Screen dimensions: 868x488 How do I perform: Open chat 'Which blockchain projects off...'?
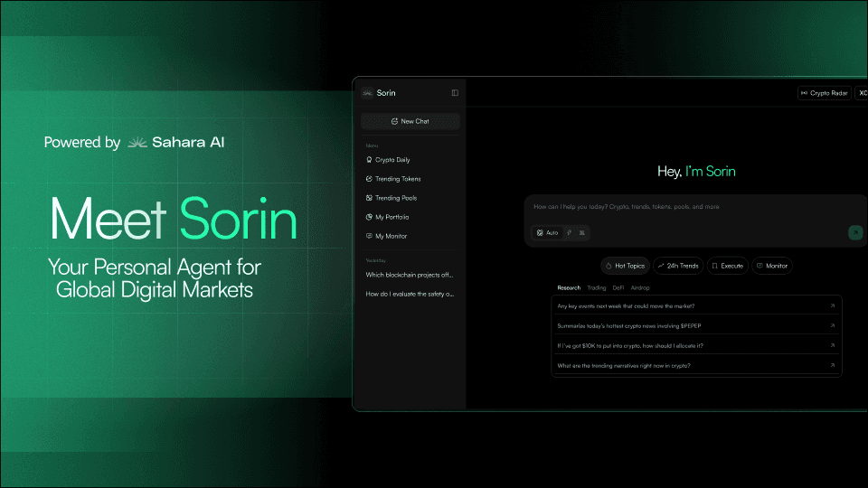409,275
